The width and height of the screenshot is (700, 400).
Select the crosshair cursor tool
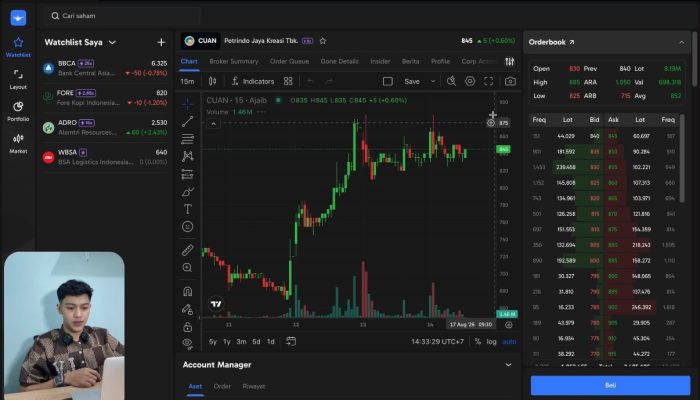pos(188,104)
